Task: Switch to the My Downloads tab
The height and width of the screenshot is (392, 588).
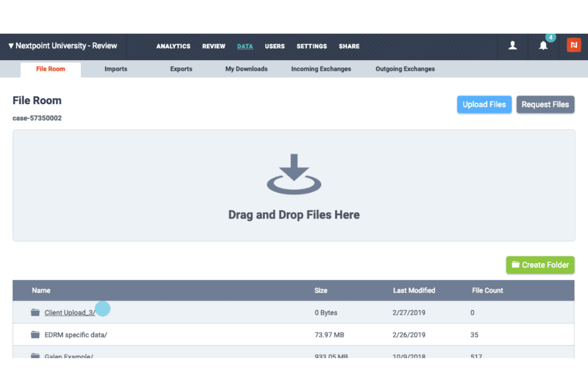Action: click(247, 69)
